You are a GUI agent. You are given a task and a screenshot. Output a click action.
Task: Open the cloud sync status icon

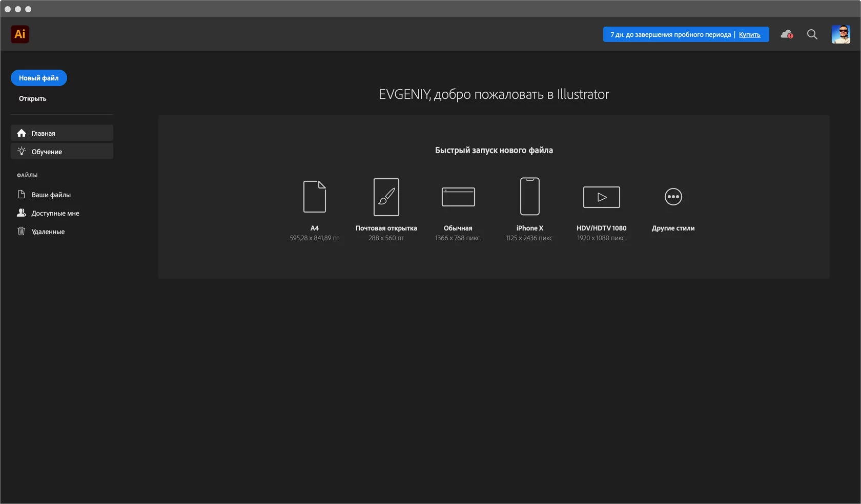coord(787,34)
